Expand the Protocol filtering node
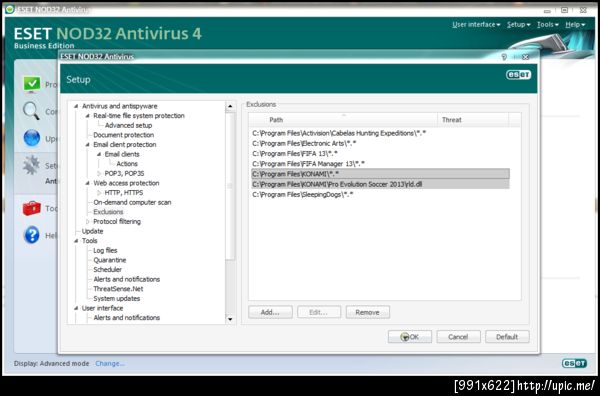 pos(87,222)
